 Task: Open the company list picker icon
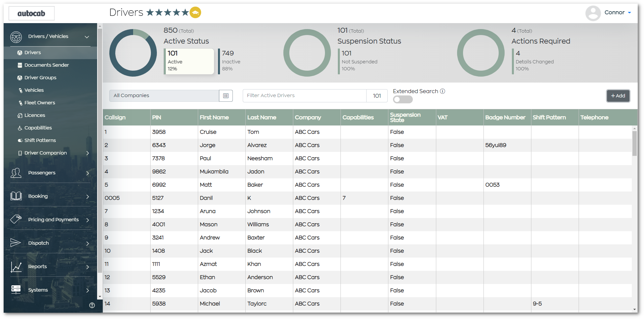[226, 95]
